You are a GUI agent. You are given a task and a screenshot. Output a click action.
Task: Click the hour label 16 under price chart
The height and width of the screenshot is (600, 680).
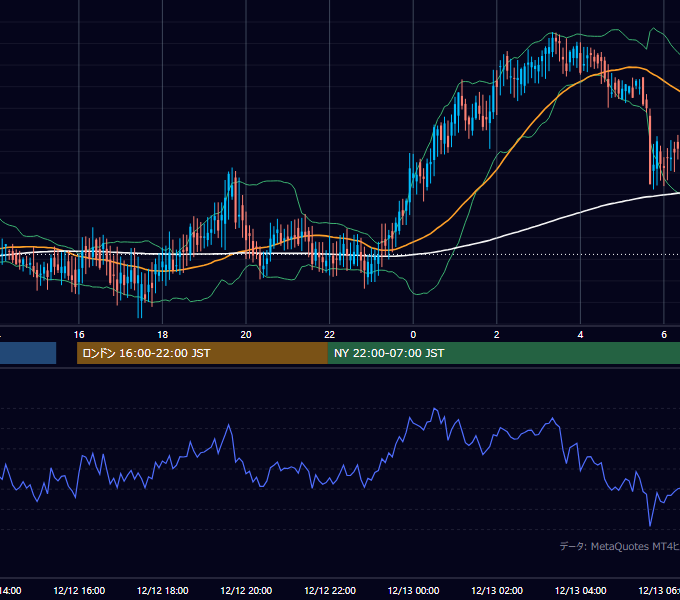click(x=79, y=335)
